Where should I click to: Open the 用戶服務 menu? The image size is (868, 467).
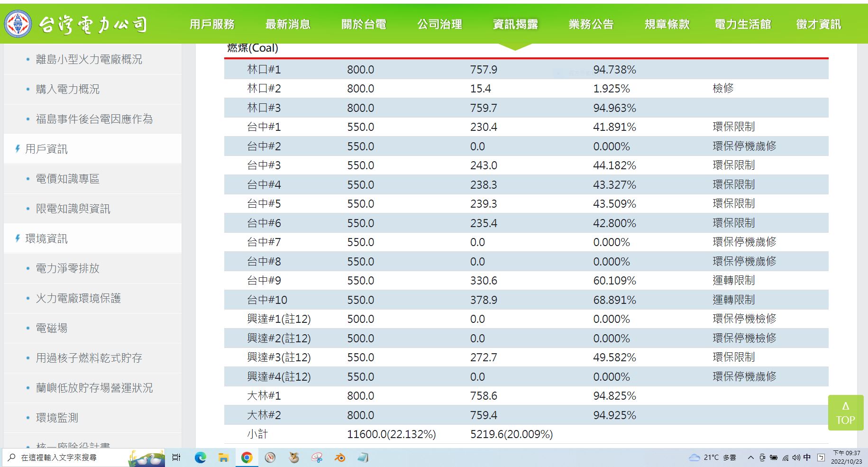[212, 24]
